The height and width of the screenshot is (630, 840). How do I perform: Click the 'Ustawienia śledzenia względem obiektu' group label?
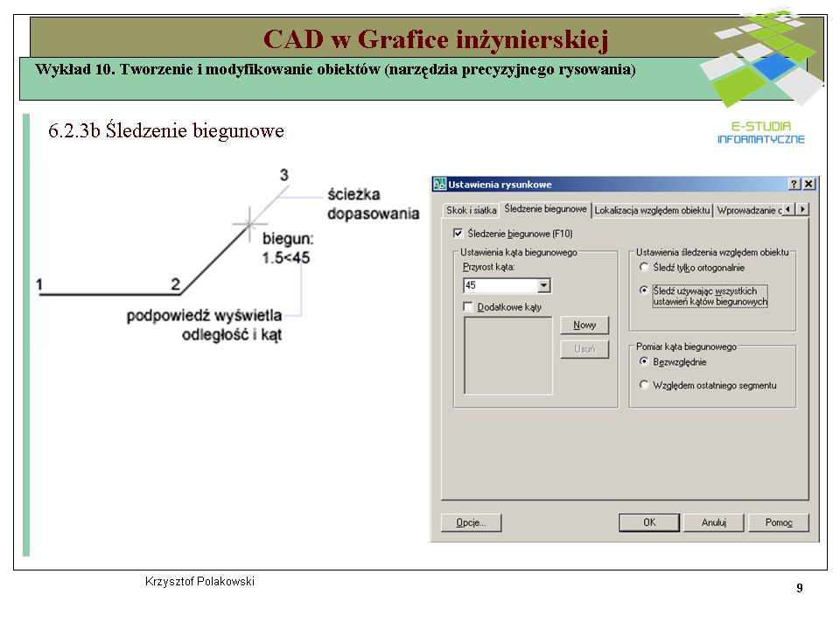712,252
